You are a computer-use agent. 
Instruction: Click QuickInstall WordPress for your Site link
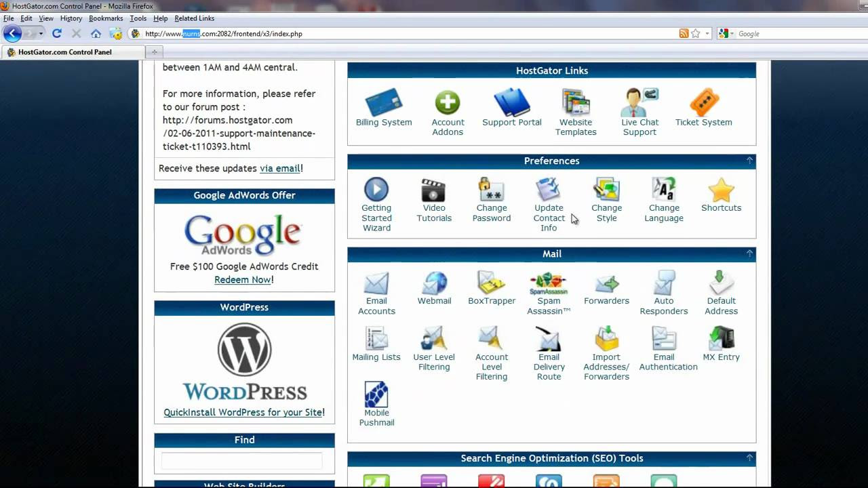[243, 412]
